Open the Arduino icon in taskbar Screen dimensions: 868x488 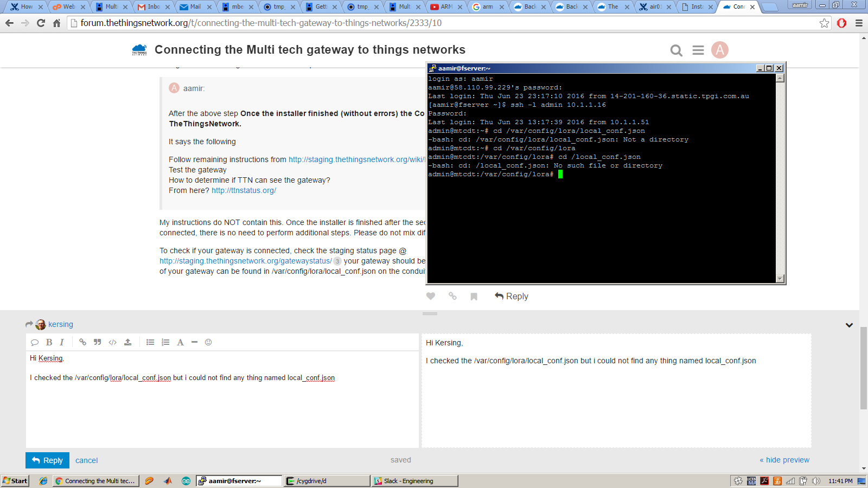click(186, 481)
